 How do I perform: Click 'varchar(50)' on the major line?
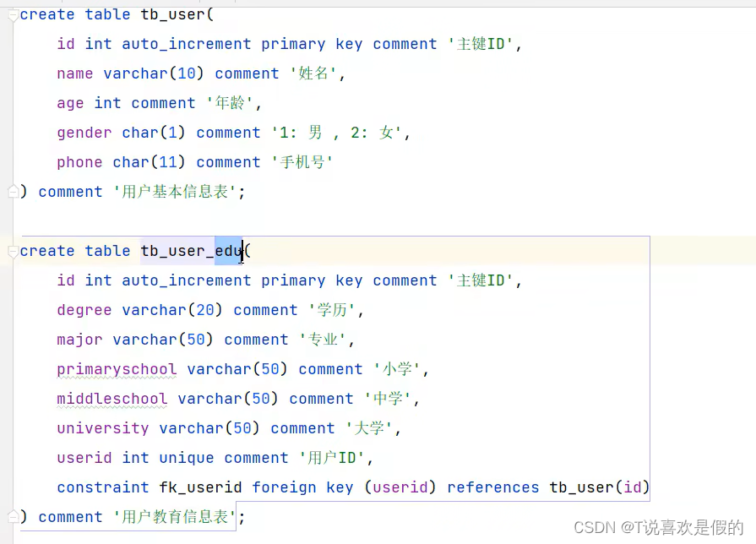[163, 340]
